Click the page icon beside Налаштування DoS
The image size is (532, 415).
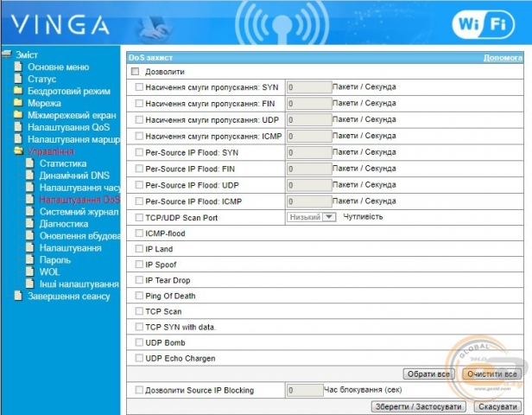[30, 199]
